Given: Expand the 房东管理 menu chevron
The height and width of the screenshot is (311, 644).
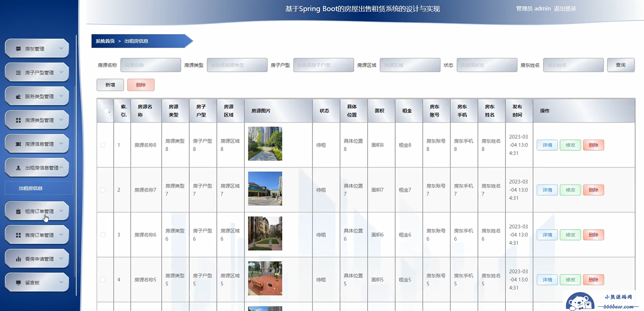Looking at the screenshot, I should 61,48.
